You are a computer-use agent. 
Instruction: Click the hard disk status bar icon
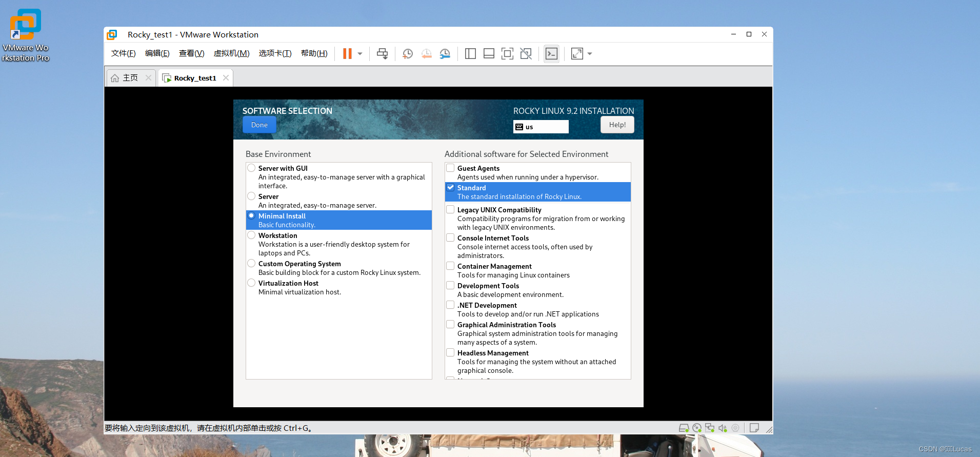point(684,428)
